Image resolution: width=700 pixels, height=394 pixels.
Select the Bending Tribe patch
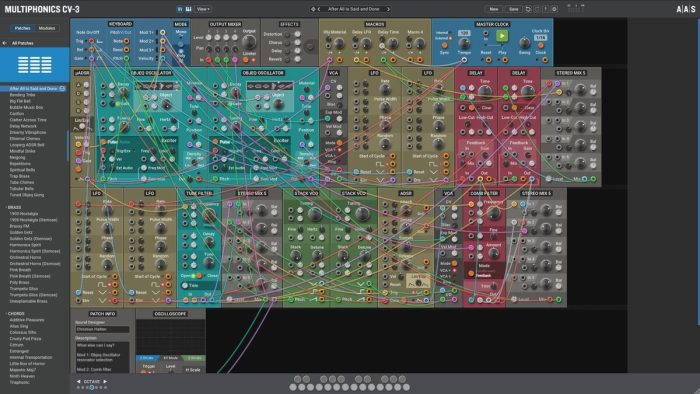click(22, 95)
